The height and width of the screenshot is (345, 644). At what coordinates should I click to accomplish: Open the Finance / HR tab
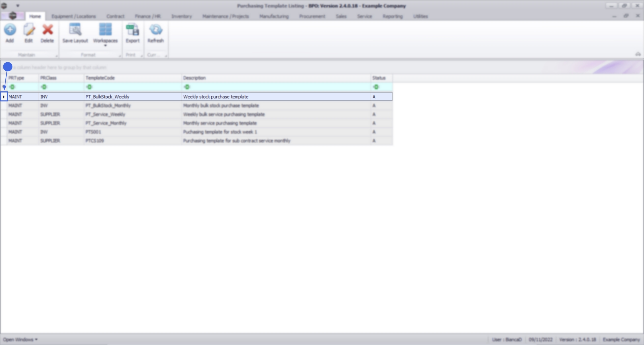(148, 16)
